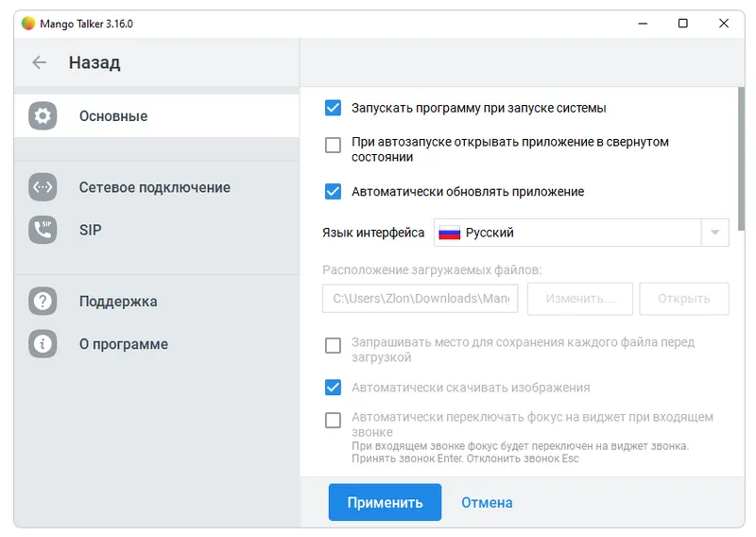Screen dimensions: 756x537
Task: Expand the Русский language combo box
Action: (567, 233)
